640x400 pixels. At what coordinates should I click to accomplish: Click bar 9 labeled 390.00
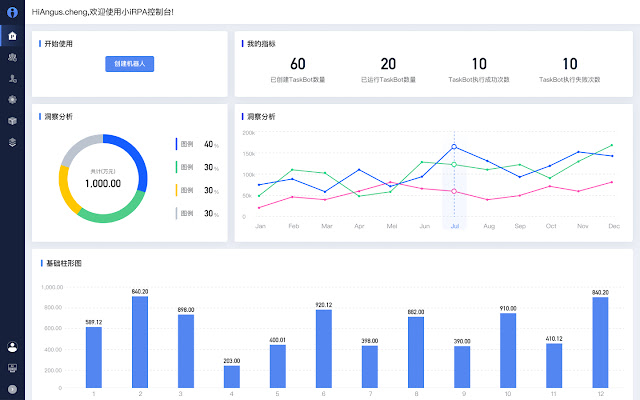[462, 367]
